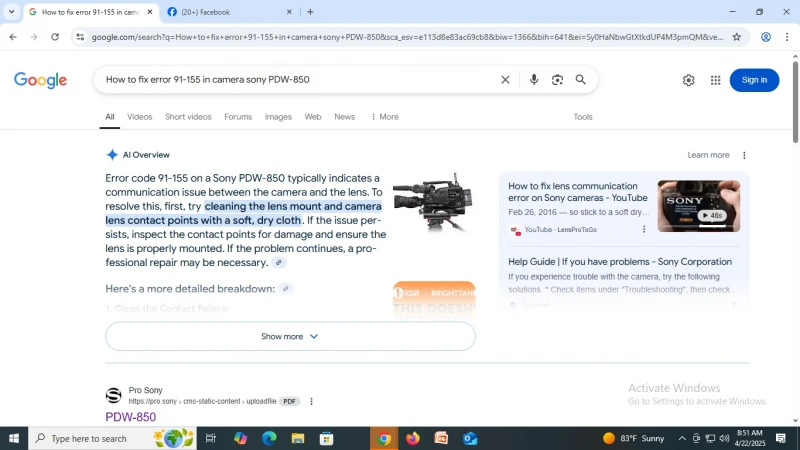800x450 pixels.
Task: Open options for the YouTube LensProToGo result
Action: [644, 230]
